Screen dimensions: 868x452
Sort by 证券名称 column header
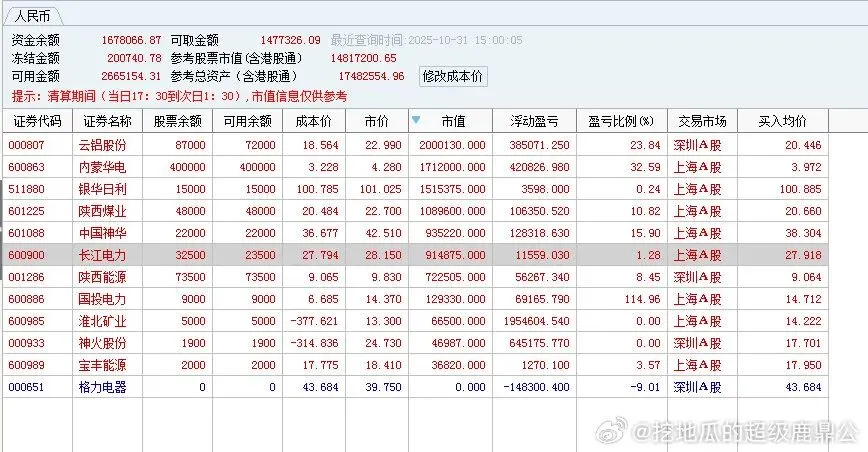click(107, 121)
